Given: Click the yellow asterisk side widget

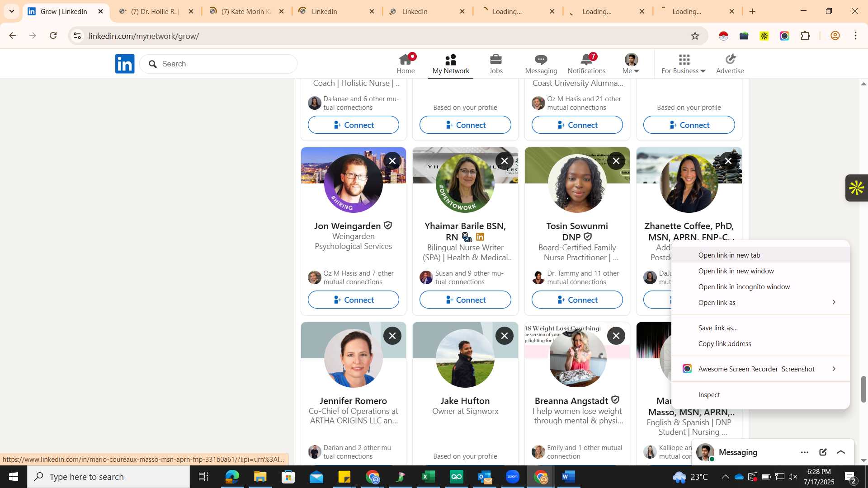Looking at the screenshot, I should (856, 188).
